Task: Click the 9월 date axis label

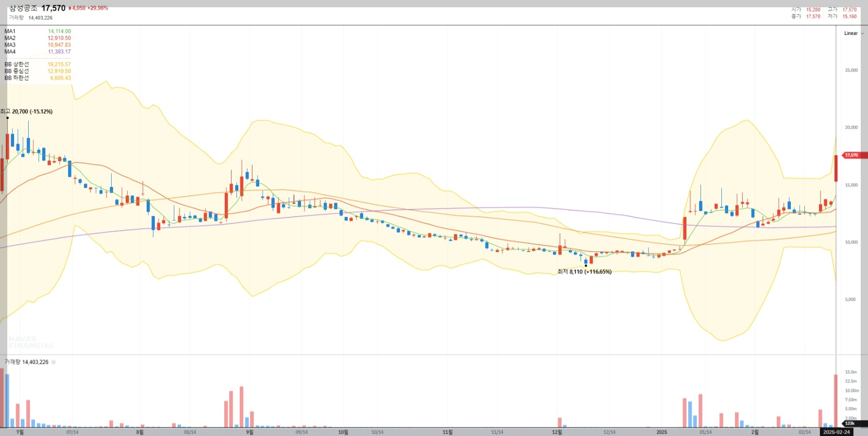Action: point(250,432)
